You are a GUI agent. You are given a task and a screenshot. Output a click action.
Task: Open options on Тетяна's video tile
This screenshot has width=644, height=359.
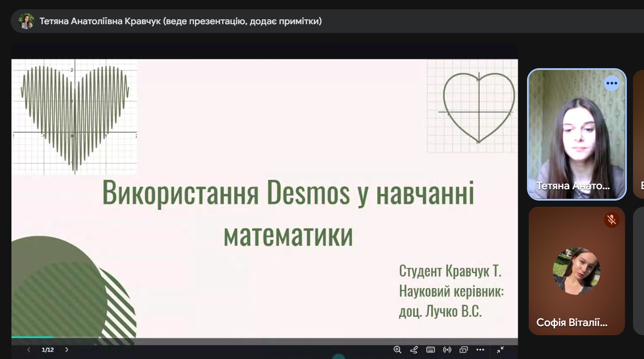point(611,83)
